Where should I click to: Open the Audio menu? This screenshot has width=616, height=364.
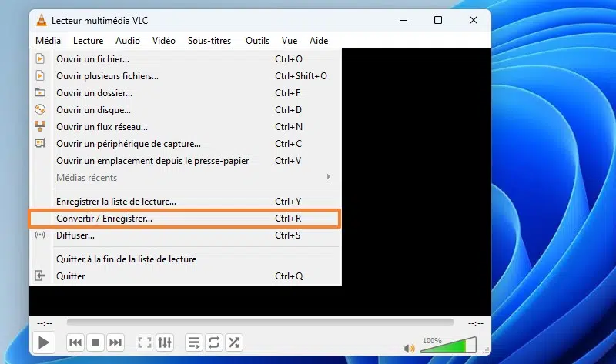coord(128,41)
